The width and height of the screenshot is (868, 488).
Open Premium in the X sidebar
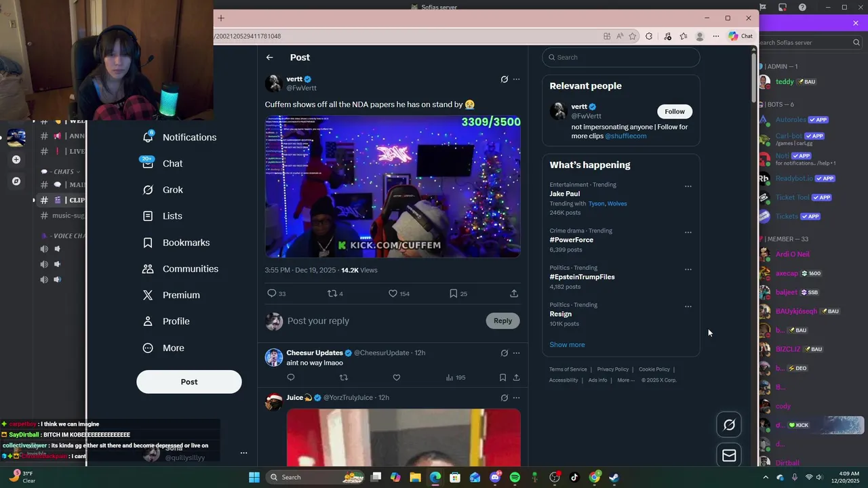pyautogui.click(x=171, y=295)
